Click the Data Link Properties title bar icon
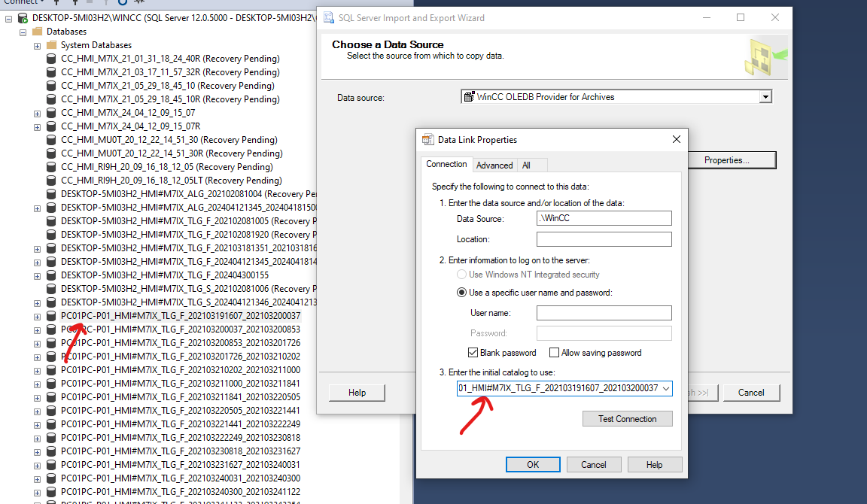867x504 pixels. click(x=427, y=139)
